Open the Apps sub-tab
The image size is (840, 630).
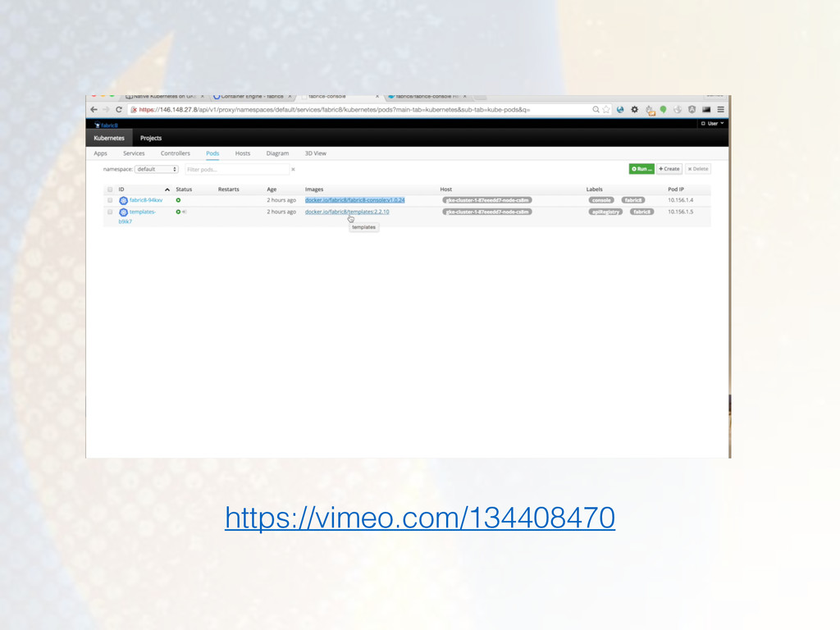click(101, 153)
